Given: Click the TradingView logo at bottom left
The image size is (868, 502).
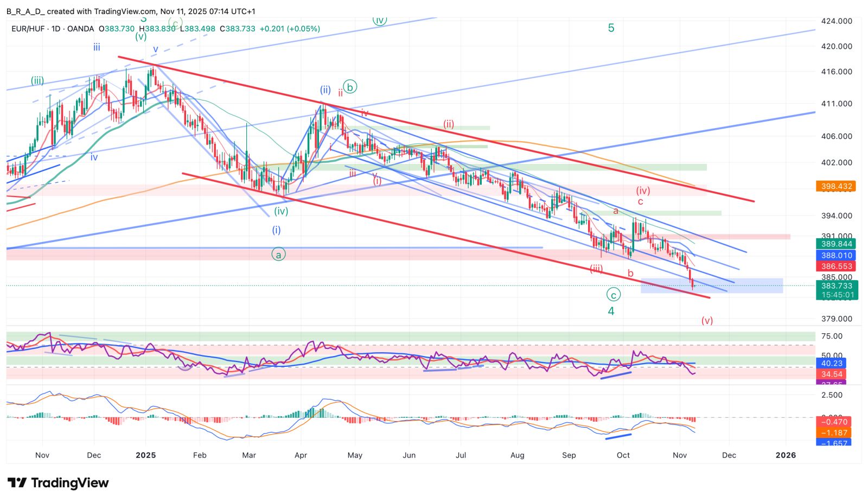Looking at the screenshot, I should [x=58, y=482].
